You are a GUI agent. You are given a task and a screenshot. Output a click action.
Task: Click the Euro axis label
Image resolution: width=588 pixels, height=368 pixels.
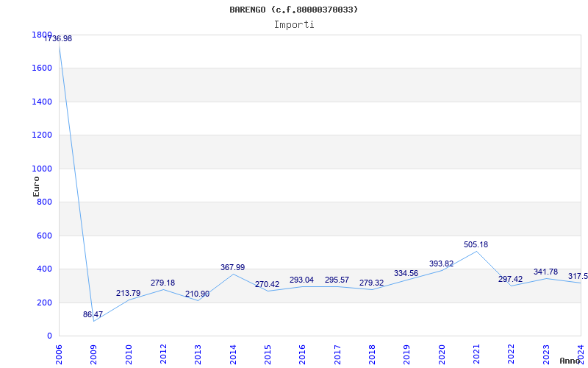[36, 186]
